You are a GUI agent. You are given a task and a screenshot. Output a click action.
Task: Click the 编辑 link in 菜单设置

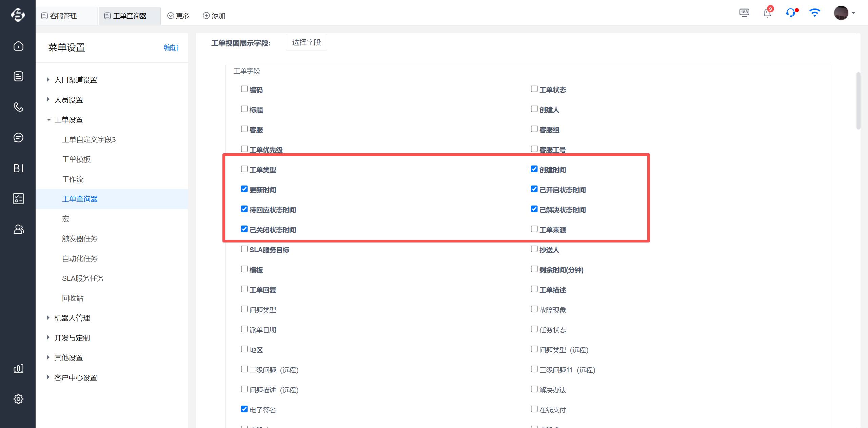tap(171, 48)
